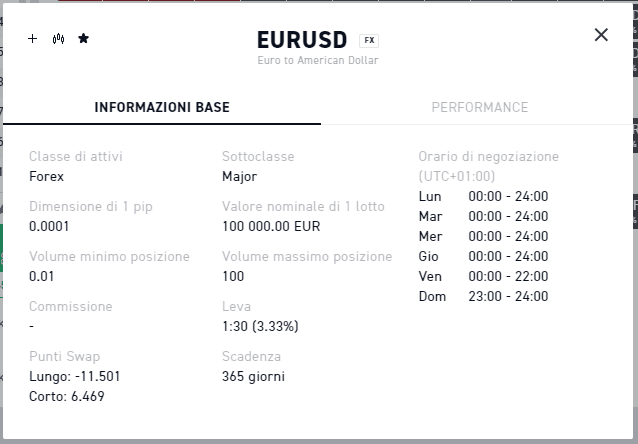The width and height of the screenshot is (638, 444).
Task: Click the plus icon to open new order
Action: 32,39
